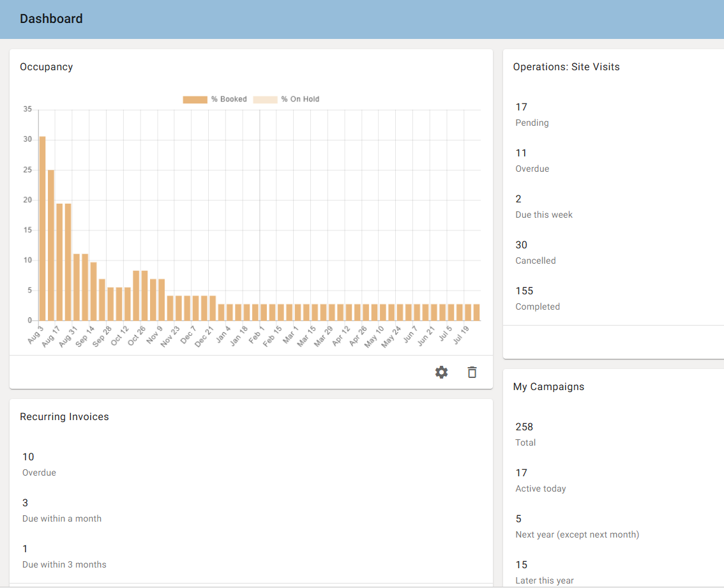
Task: Open campaigns Later this year
Action: click(545, 572)
